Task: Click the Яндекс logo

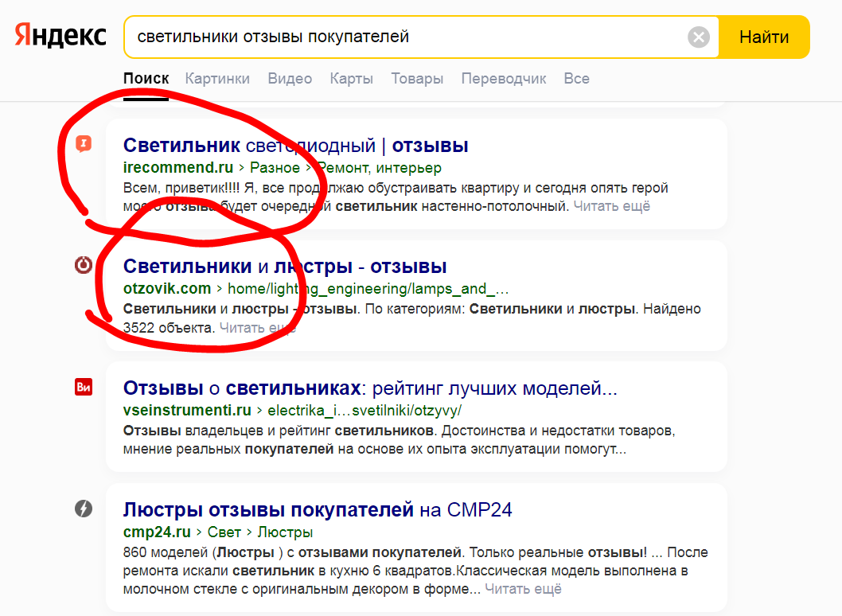Action: coord(60,36)
